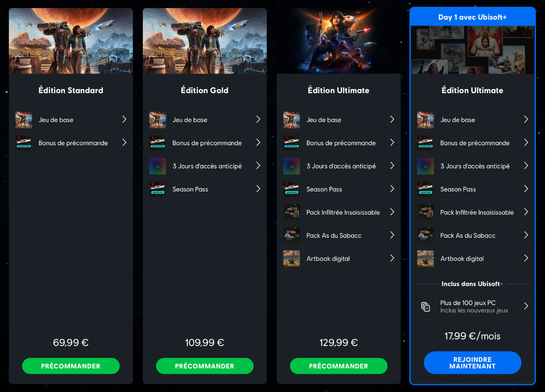Image resolution: width=545 pixels, height=392 pixels.
Task: Open Pack As du Sabacc chevron in Ubisoft+ card
Action: [x=526, y=235]
